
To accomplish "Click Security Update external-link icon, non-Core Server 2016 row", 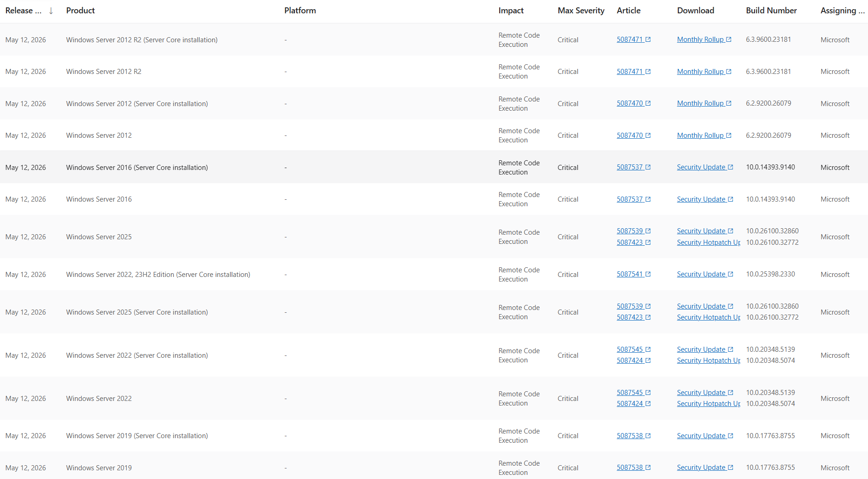I will (x=731, y=199).
